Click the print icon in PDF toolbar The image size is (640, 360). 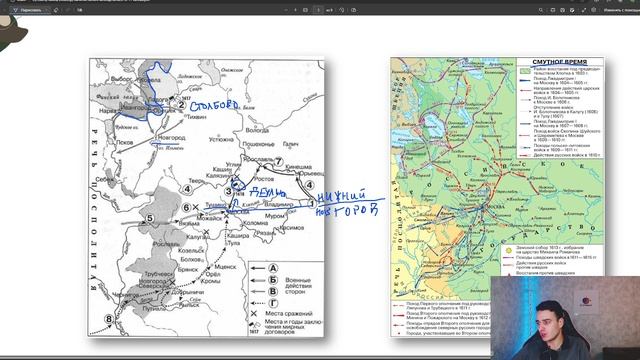[x=553, y=10]
